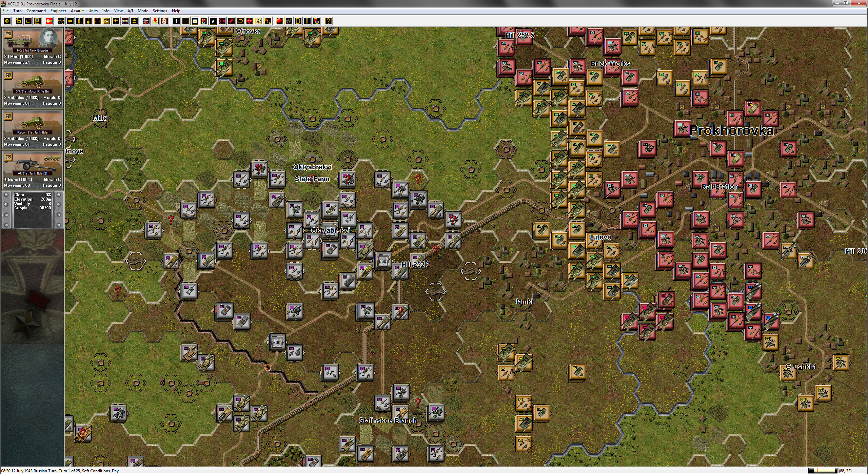Toggle the yellow rectangle on white toolbar button
Screen dimensions: 868x474
point(194,21)
